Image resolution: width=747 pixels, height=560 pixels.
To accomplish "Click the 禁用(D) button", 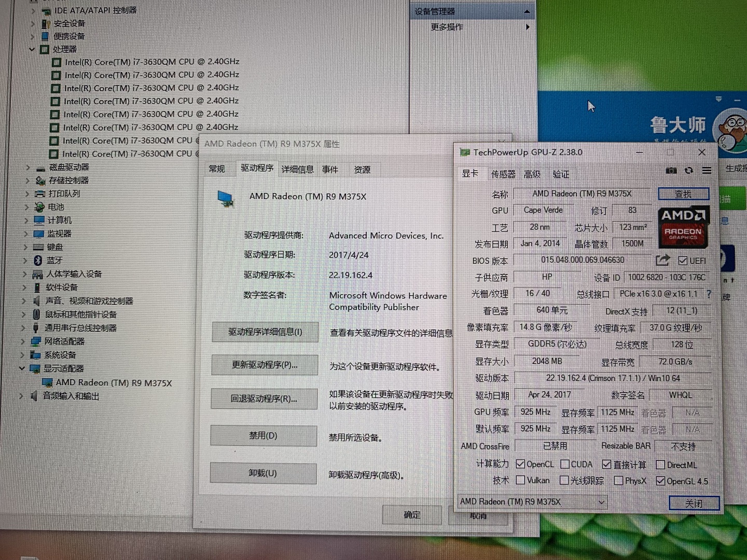I will point(264,436).
